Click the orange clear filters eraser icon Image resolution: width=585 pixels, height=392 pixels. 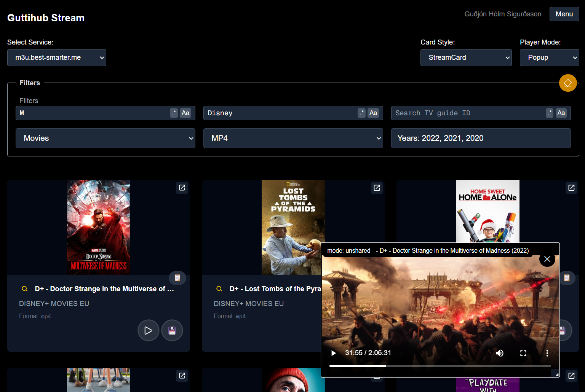click(x=568, y=83)
